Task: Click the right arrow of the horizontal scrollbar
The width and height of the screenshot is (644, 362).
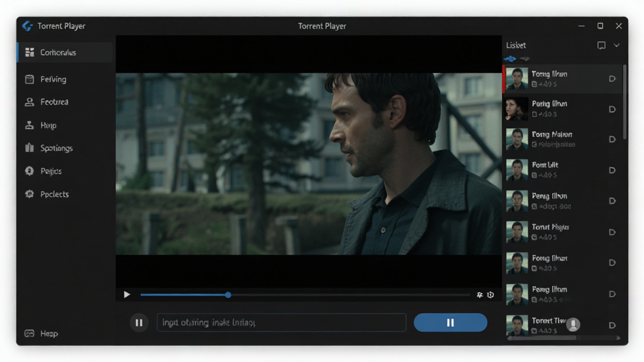Action: point(618,338)
